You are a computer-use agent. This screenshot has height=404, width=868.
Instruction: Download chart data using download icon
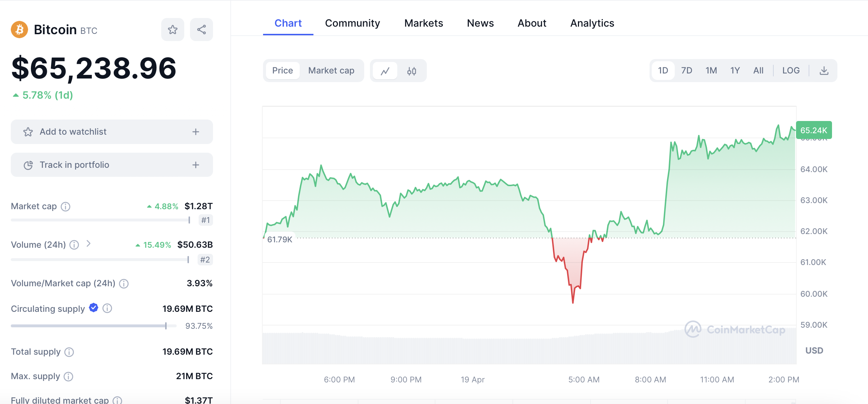click(x=824, y=71)
